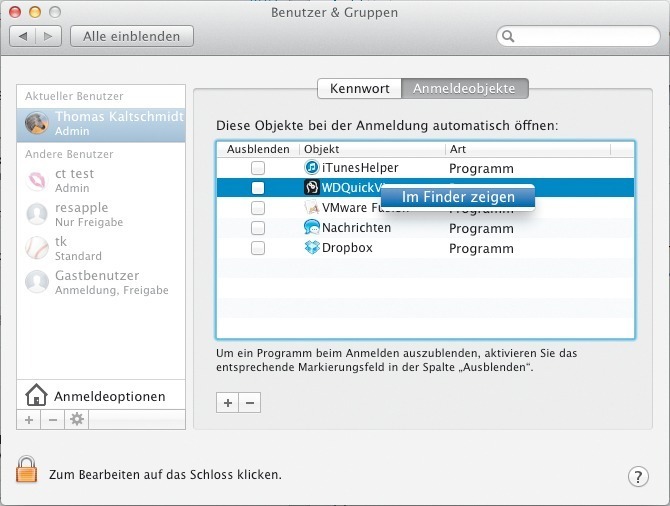Click the iTunesHelper item name

click(360, 168)
